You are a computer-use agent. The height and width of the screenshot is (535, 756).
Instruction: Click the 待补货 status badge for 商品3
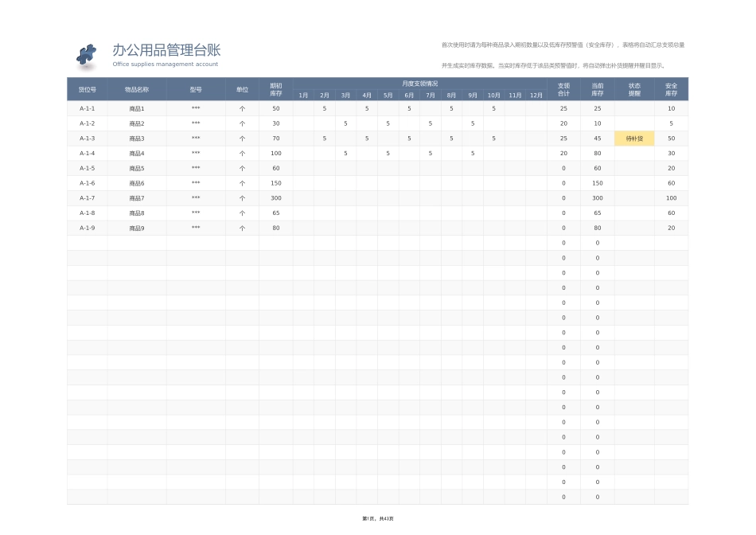pyautogui.click(x=633, y=138)
